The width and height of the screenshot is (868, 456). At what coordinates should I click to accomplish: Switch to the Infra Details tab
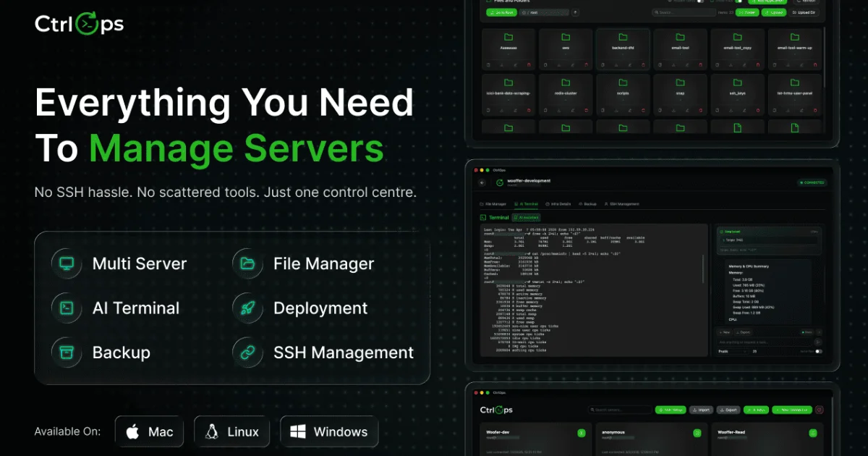[558, 204]
